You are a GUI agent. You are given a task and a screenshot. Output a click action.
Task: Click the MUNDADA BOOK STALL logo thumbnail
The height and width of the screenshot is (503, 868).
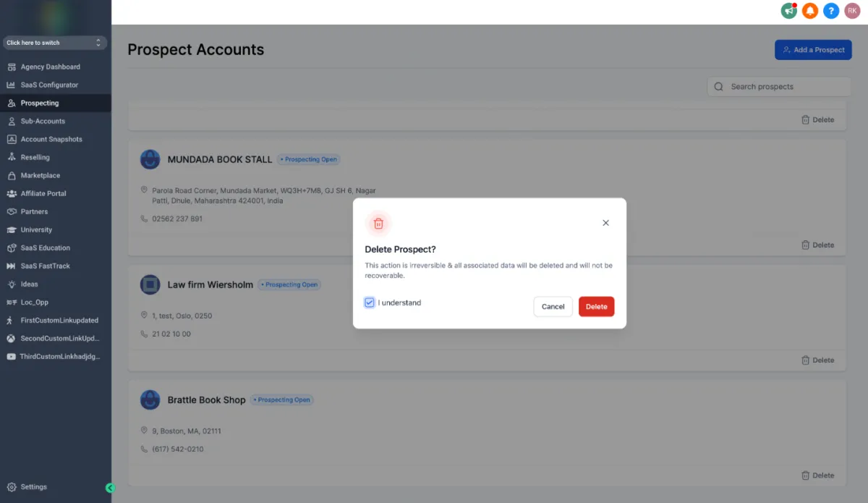tap(150, 159)
